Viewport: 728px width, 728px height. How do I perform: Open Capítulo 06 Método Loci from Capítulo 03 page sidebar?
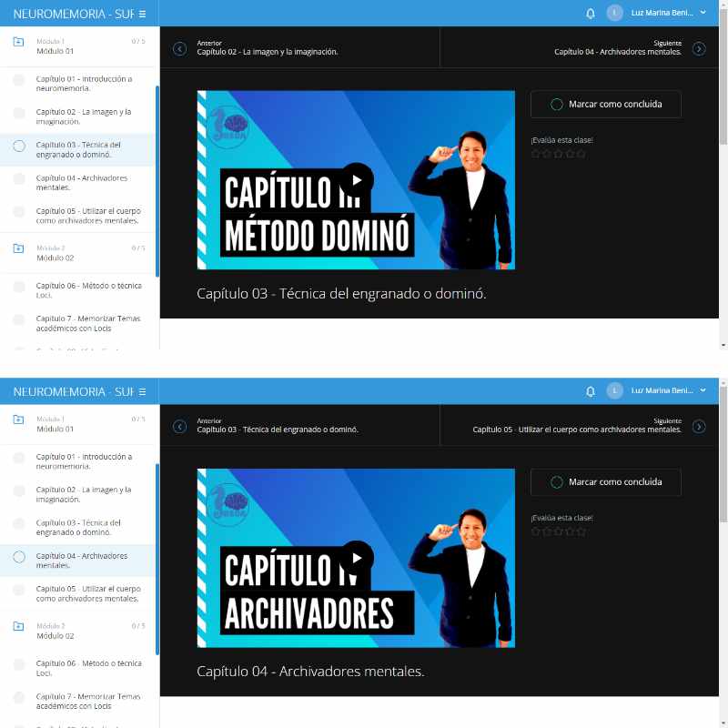click(88, 289)
